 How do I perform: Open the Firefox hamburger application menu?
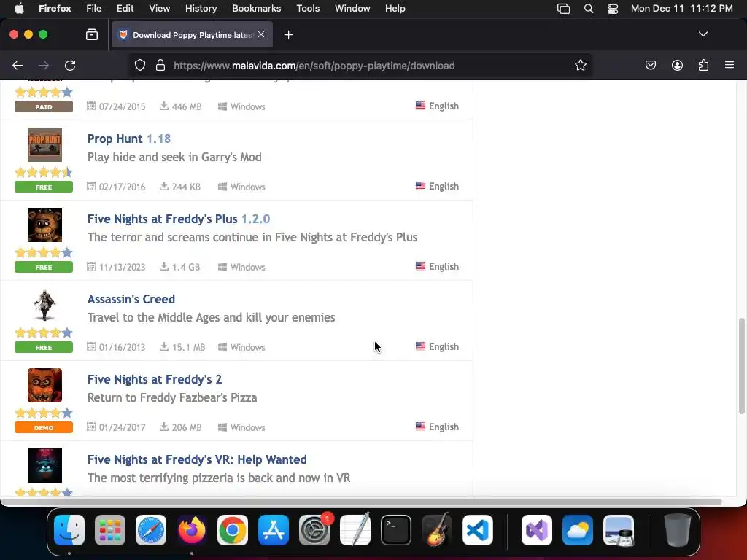(x=729, y=65)
